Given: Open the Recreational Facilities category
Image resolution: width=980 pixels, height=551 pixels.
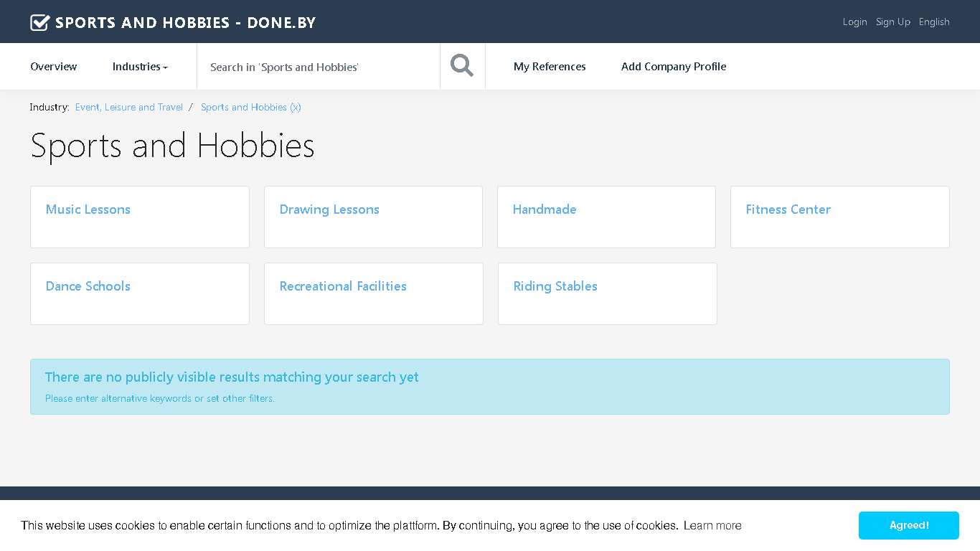Looking at the screenshot, I should [x=343, y=286].
